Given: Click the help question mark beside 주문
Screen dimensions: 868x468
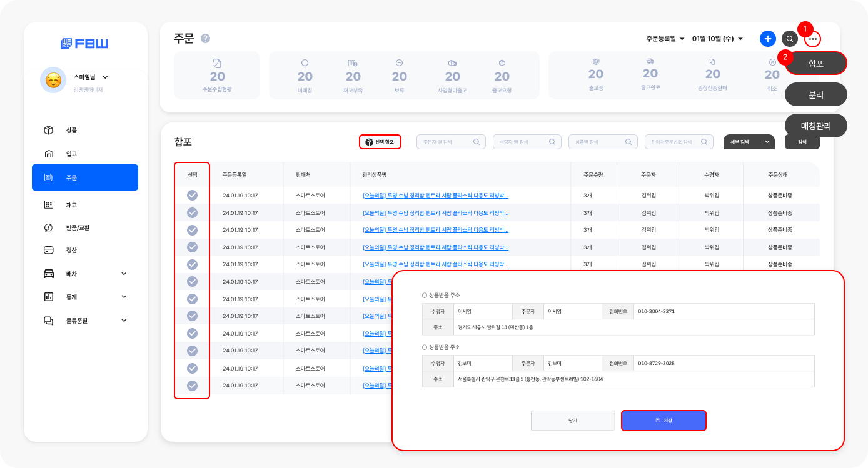Looking at the screenshot, I should pyautogui.click(x=205, y=39).
